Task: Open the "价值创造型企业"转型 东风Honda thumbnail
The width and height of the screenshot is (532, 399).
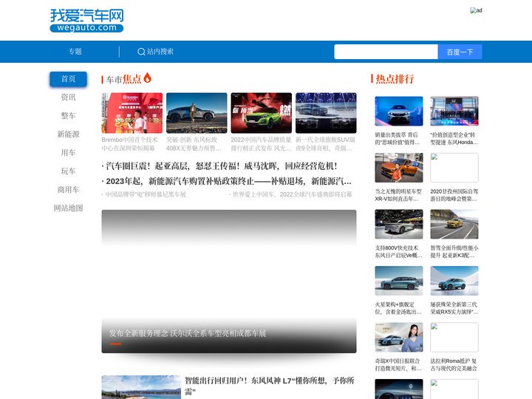Action: pos(454,111)
